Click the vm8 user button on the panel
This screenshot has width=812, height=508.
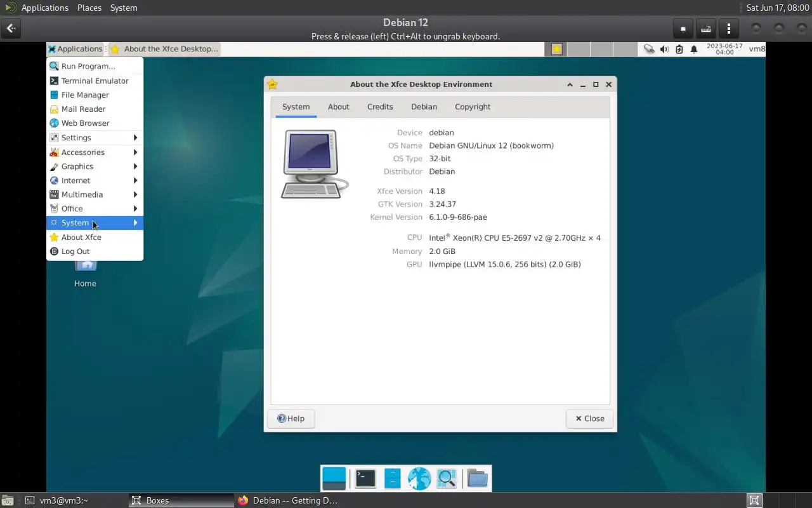(x=757, y=49)
